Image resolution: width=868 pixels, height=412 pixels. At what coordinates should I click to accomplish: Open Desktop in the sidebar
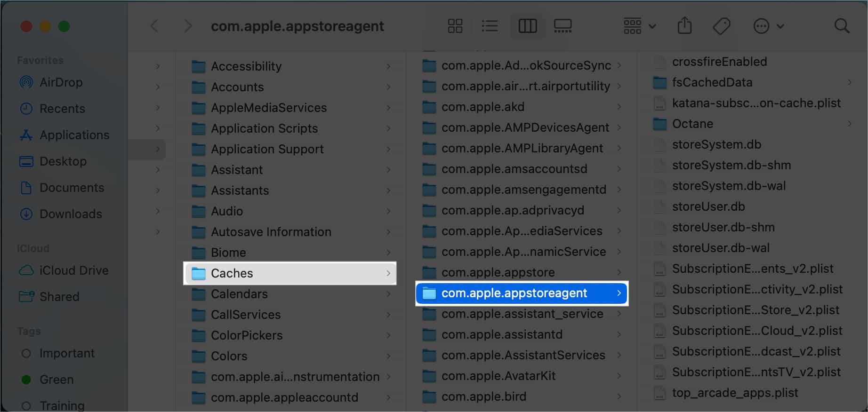click(53, 161)
